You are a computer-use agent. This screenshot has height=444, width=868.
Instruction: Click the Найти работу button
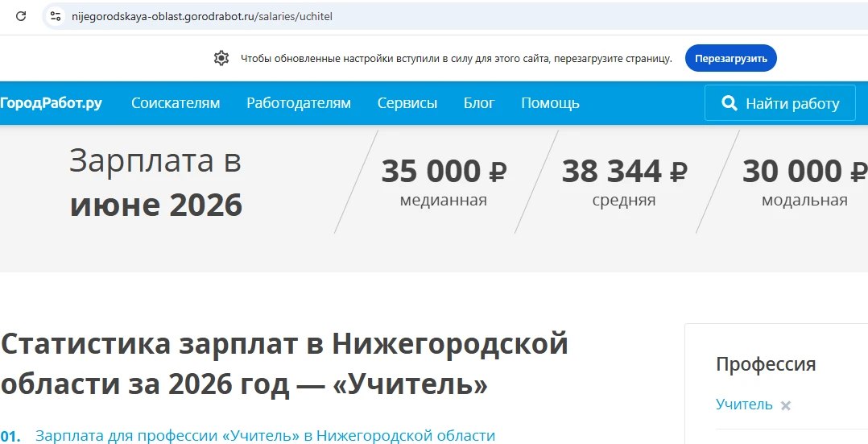pyautogui.click(x=780, y=103)
